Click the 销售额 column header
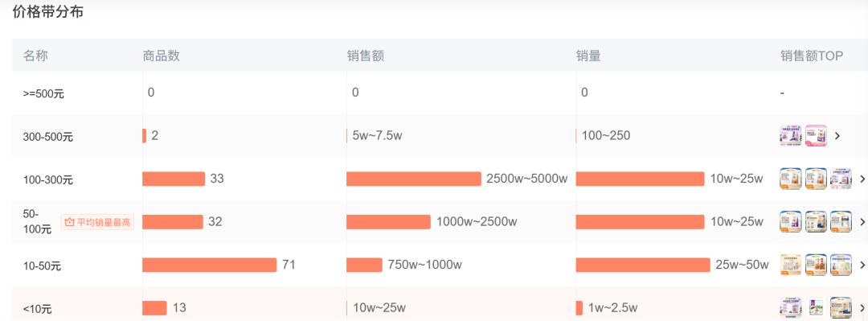This screenshot has width=868, height=321. pos(366,56)
